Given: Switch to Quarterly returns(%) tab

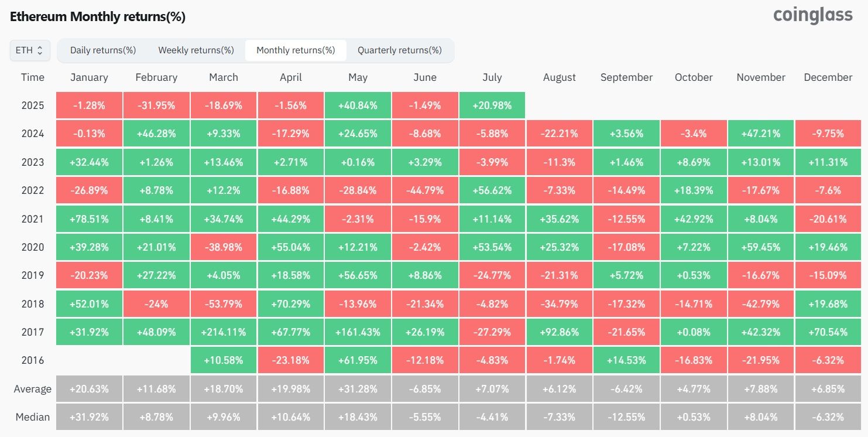Looking at the screenshot, I should tap(400, 50).
